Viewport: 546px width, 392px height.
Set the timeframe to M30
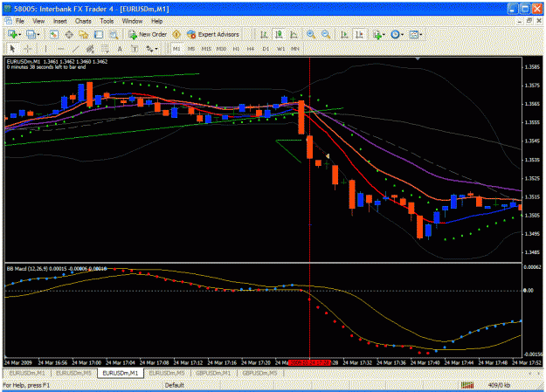(x=221, y=49)
